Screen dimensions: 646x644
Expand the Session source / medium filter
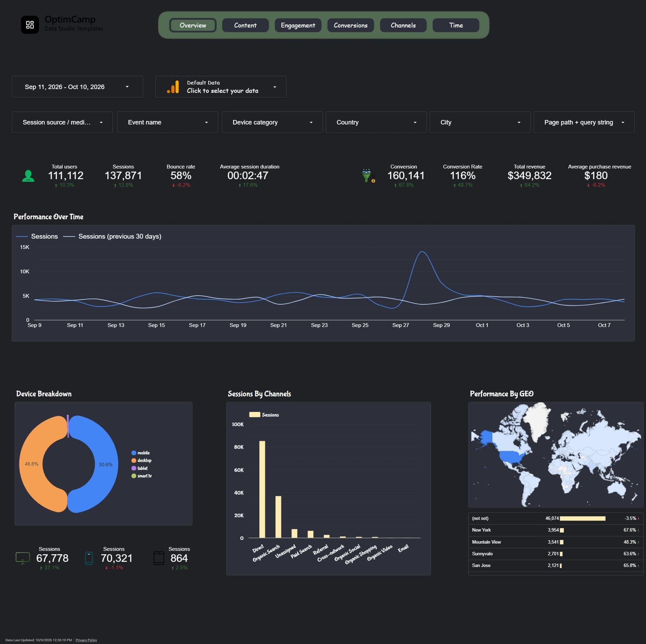coord(62,122)
